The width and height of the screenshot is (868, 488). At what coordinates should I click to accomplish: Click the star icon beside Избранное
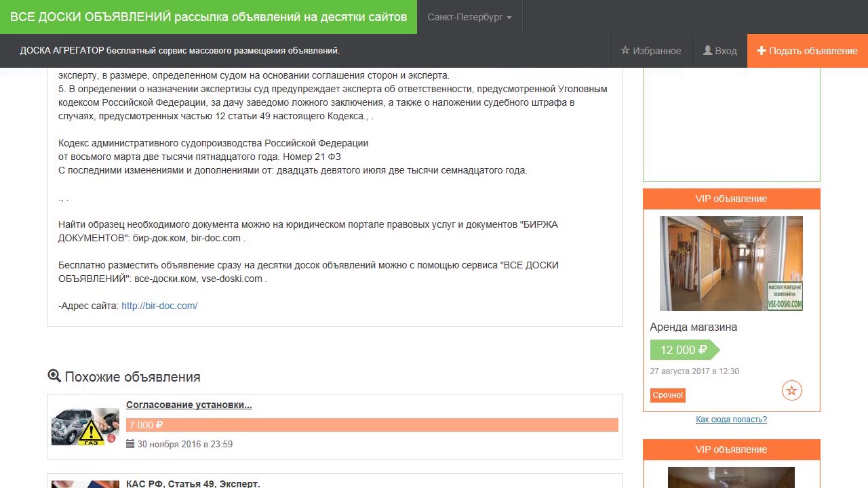tap(625, 51)
